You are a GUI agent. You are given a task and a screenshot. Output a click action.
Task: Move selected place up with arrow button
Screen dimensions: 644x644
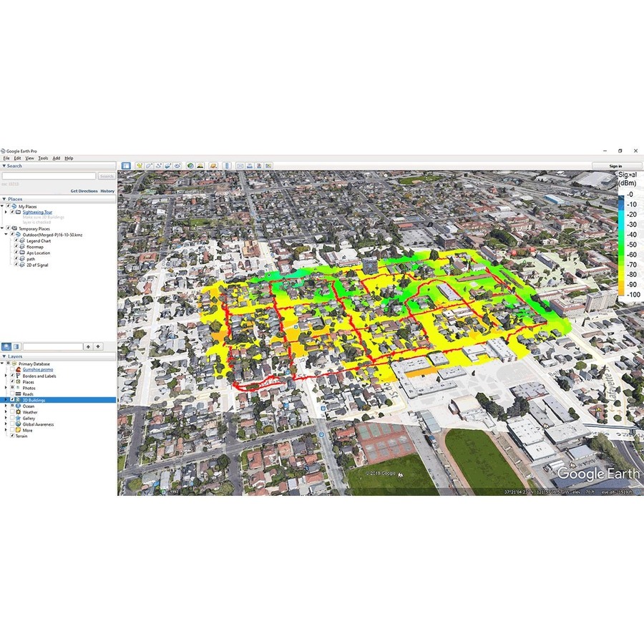(x=88, y=346)
